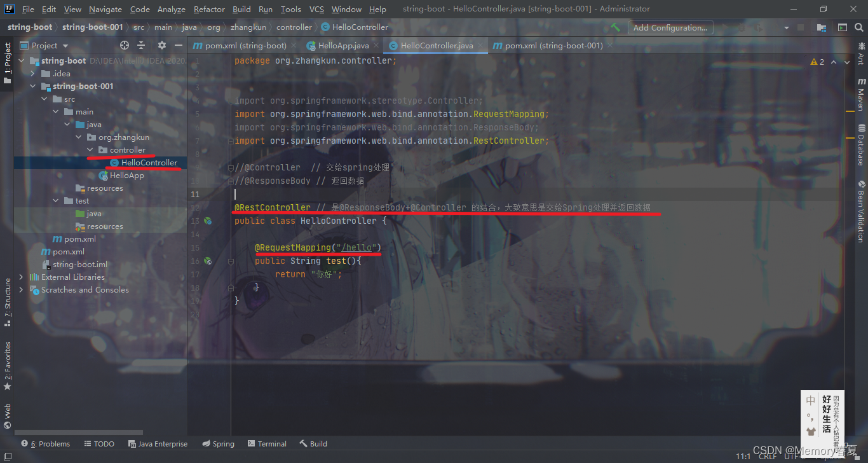Open the Refactor menu
Screen dimensions: 868x463
pos(209,9)
